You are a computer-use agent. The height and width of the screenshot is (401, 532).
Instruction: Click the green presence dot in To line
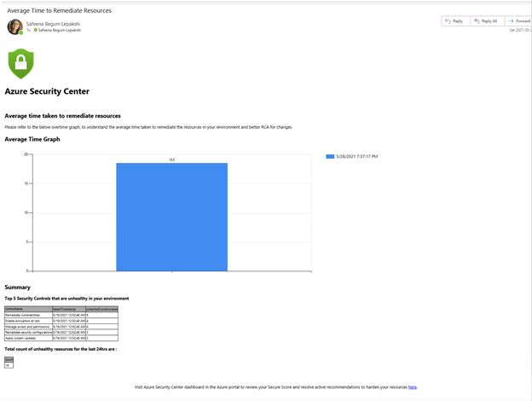[35, 30]
